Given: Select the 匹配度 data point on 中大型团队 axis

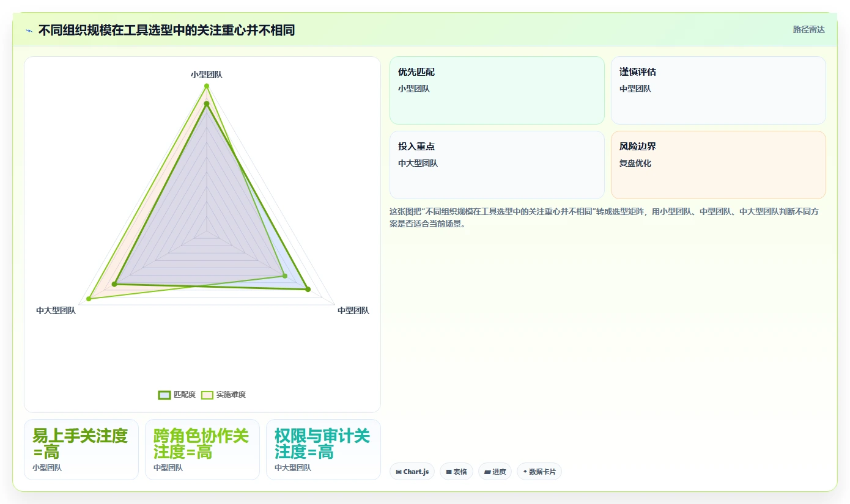Looking at the screenshot, I should 114,284.
